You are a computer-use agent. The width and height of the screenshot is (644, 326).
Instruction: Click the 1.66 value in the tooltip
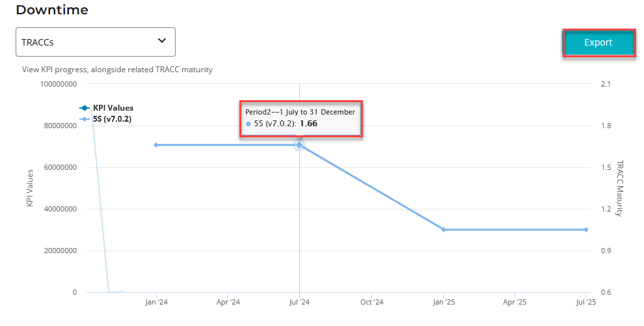click(308, 124)
